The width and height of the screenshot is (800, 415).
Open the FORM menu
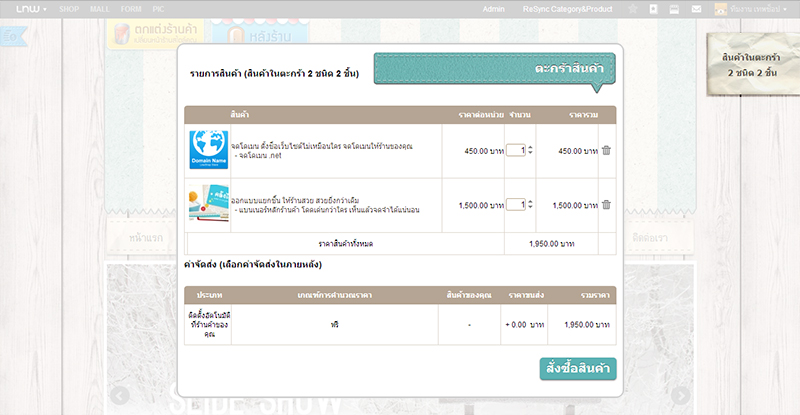tap(131, 9)
